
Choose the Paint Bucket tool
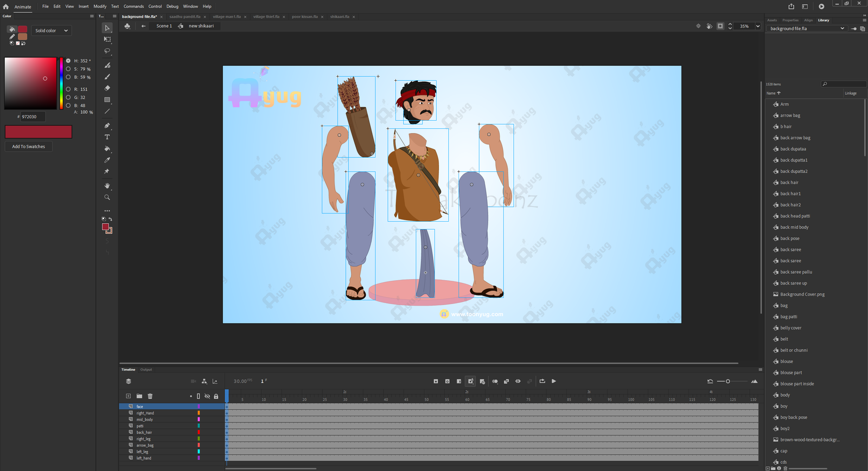coord(107,149)
